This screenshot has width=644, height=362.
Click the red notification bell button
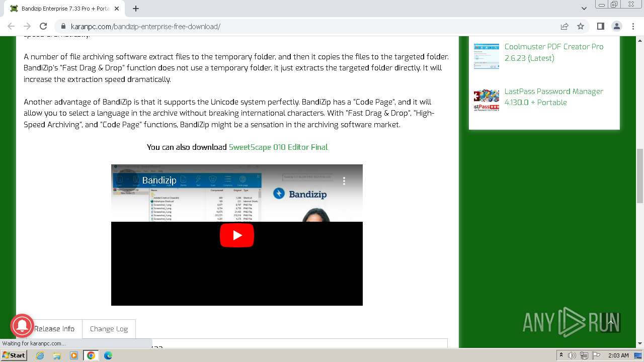22,325
